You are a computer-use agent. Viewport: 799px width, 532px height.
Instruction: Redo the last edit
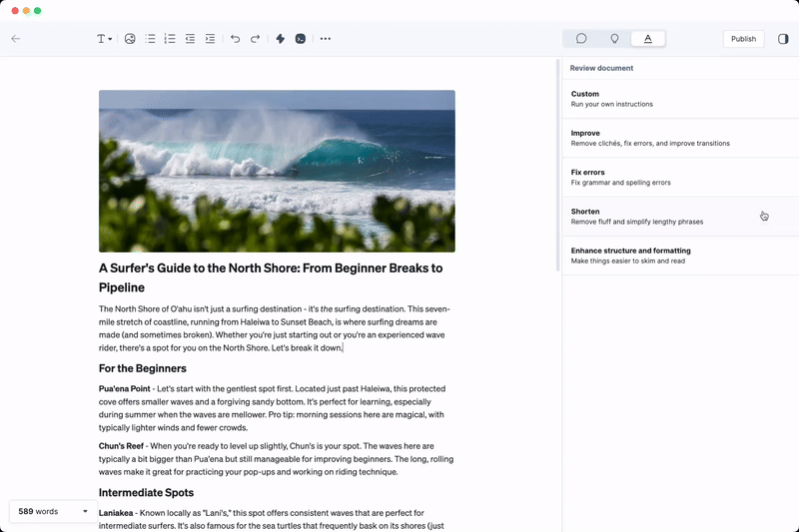[255, 39]
